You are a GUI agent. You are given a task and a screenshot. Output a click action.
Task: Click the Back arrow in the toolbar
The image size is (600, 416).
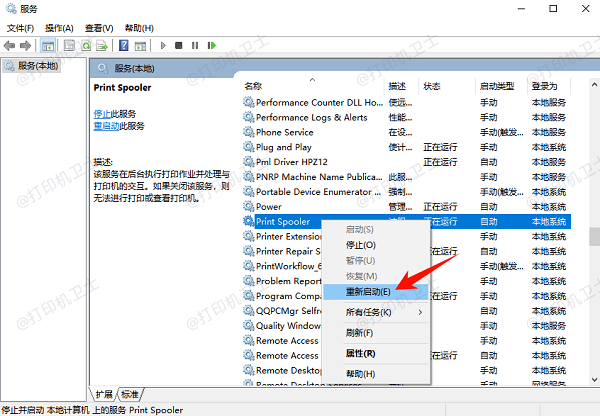click(12, 45)
